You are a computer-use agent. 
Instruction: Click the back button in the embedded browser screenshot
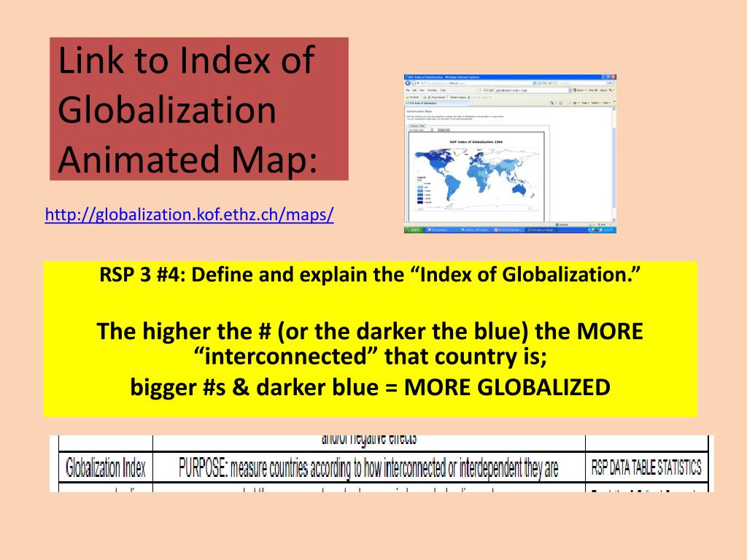pyautogui.click(x=407, y=83)
